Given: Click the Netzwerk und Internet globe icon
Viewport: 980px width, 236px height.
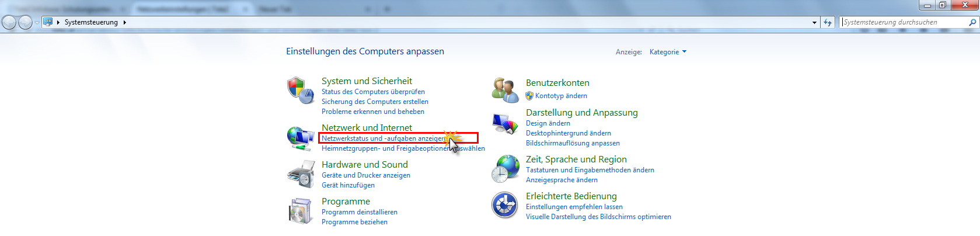Looking at the screenshot, I should click(x=301, y=138).
